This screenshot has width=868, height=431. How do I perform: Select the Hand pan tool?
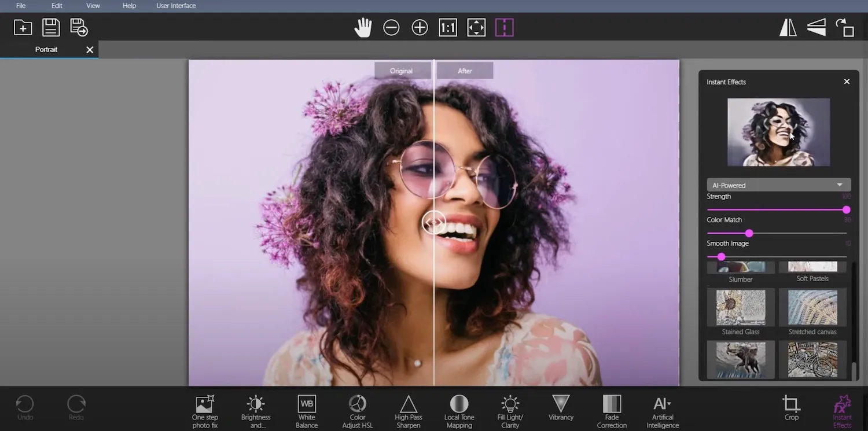[363, 28]
